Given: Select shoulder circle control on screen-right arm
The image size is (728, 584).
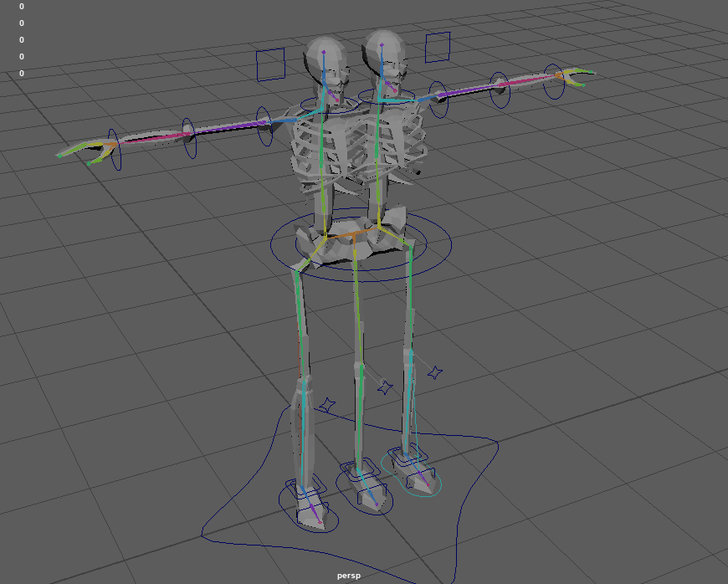Looking at the screenshot, I should [438, 100].
